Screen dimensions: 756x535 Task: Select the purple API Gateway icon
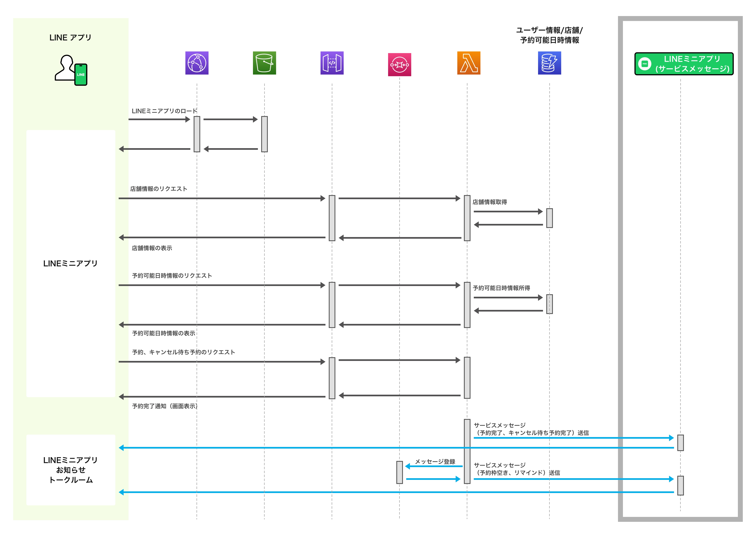click(332, 63)
